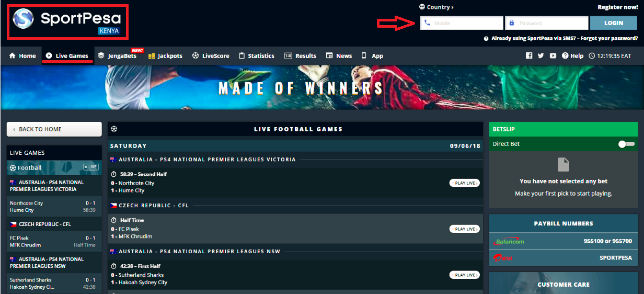This screenshot has width=644, height=294.
Task: Click the Help question mark icon
Action: click(x=565, y=56)
